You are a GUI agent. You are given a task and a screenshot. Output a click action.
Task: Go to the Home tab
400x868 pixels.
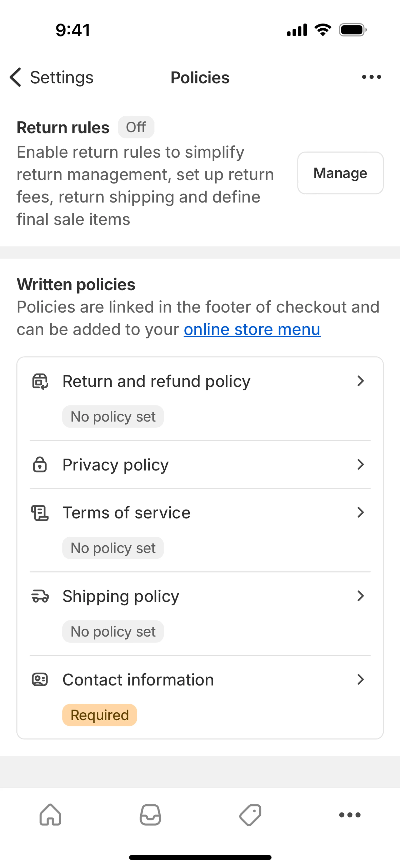50,815
